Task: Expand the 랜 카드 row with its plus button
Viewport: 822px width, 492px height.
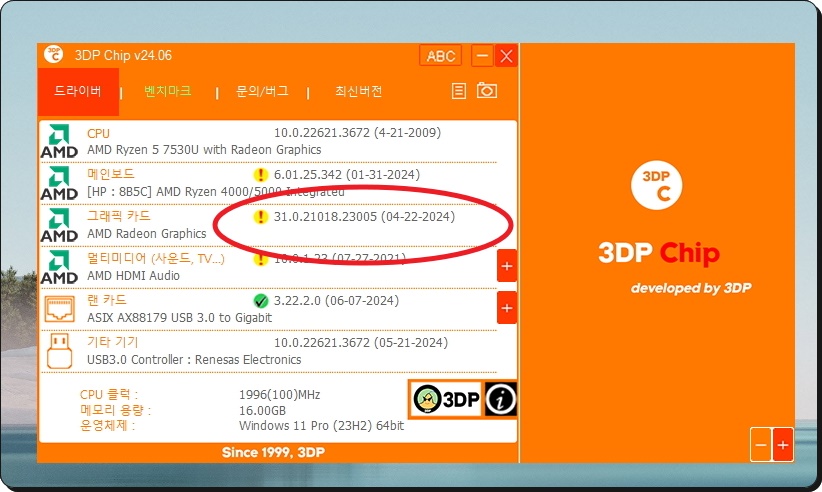Action: pos(507,308)
